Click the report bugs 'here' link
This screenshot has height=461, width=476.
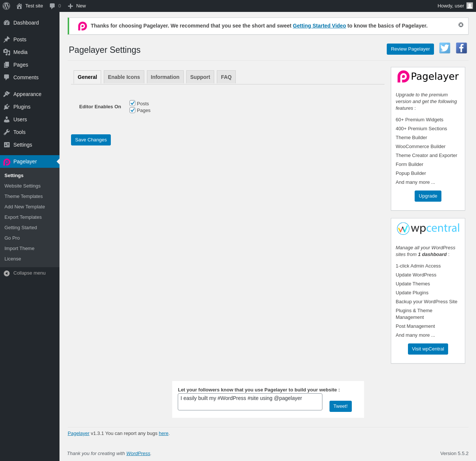[x=164, y=433]
